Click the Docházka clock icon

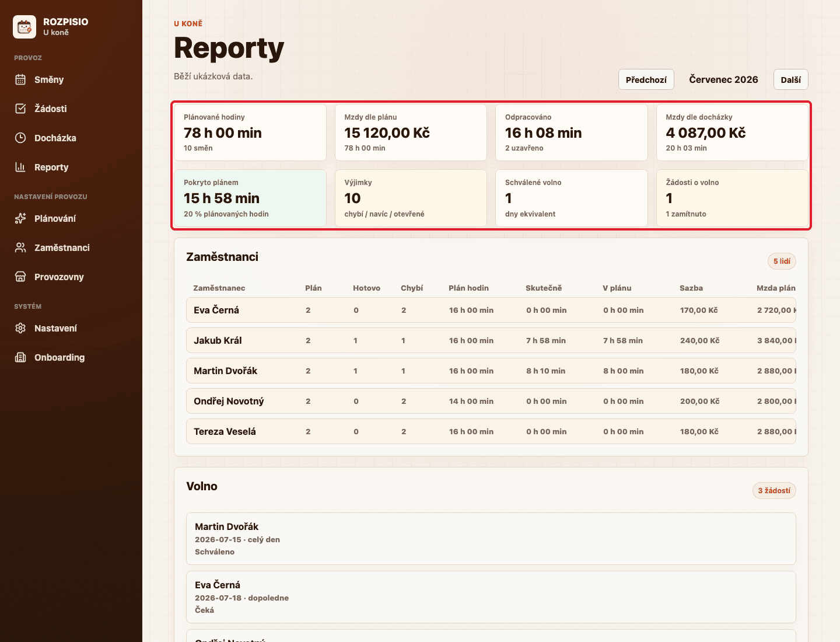tap(20, 138)
